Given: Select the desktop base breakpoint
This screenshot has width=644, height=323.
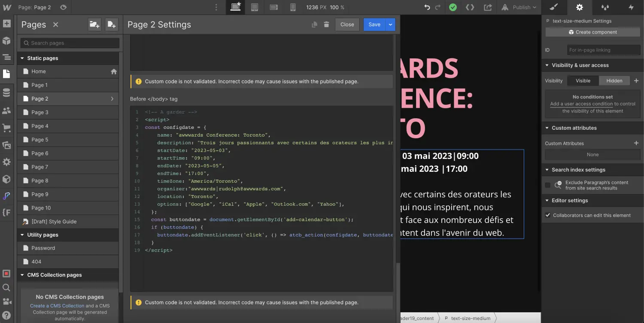Looking at the screenshot, I should [235, 7].
